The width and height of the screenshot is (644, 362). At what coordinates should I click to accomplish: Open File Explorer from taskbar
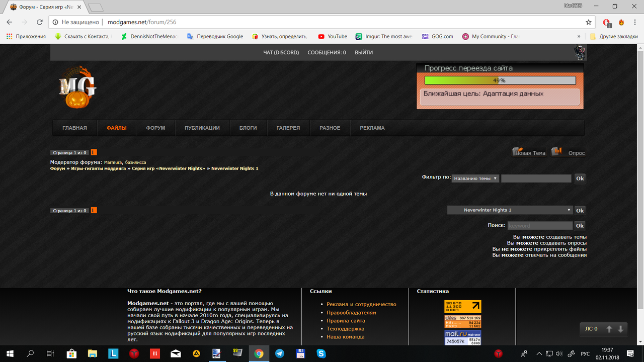point(92,353)
